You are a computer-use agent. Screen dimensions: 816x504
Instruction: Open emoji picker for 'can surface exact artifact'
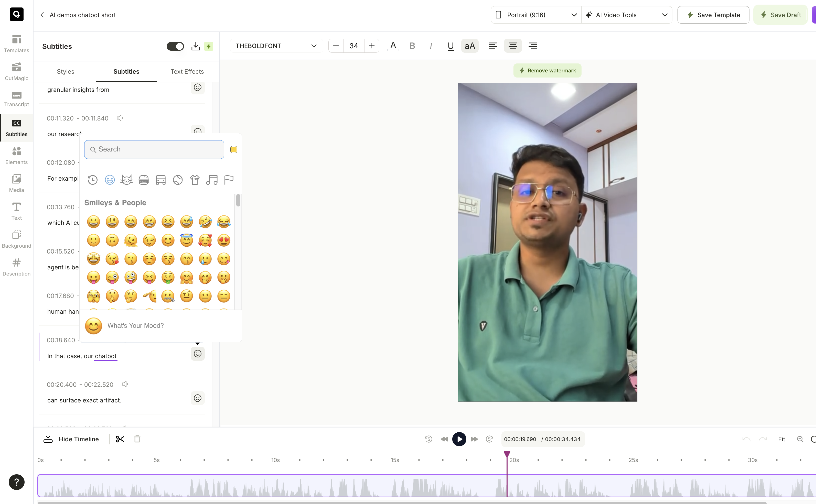tap(198, 398)
